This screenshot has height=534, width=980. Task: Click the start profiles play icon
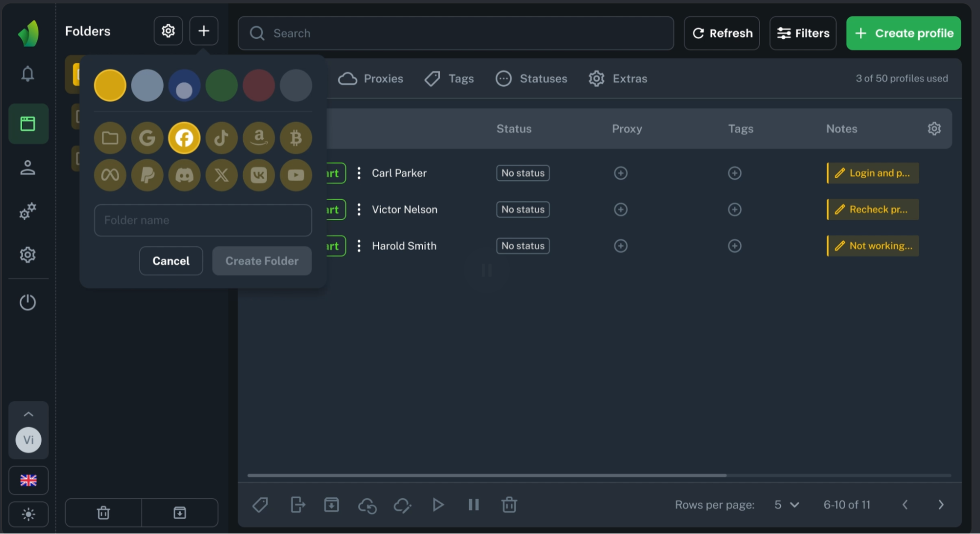(x=438, y=505)
